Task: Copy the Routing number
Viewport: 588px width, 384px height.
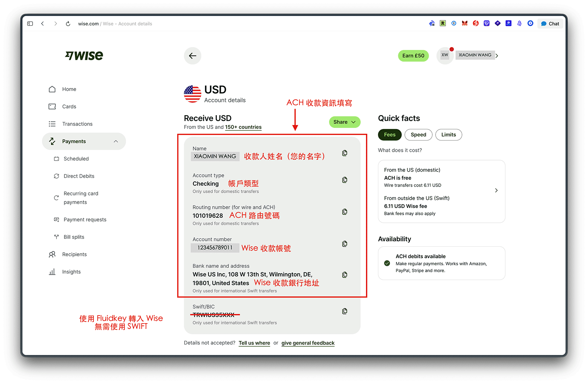Action: coord(345,212)
